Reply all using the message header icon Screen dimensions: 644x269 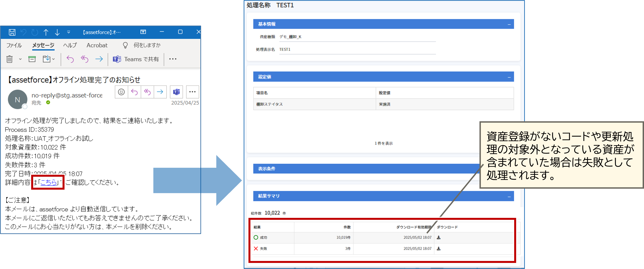147,92
